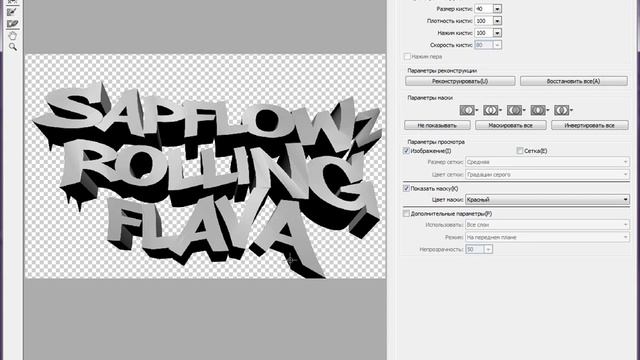The image size is (640, 360).
Task: Open the Непрозрачность dropdown arrow
Action: pyautogui.click(x=488, y=249)
